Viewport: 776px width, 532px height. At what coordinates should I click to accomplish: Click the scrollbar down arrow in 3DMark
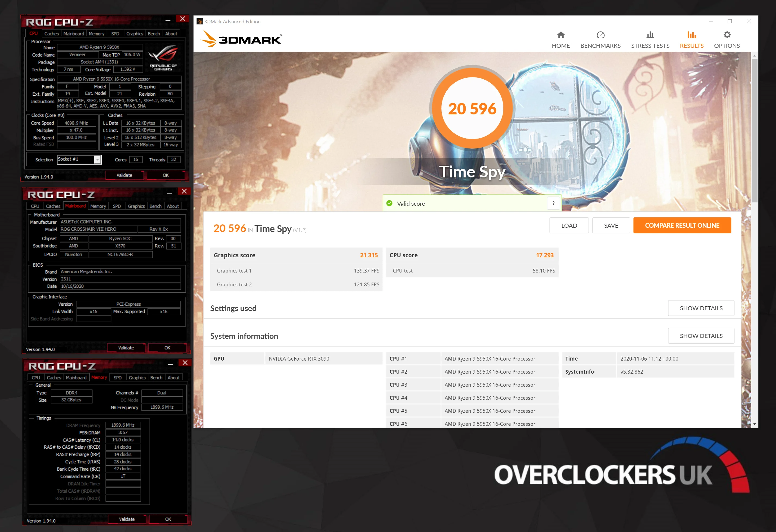tap(754, 424)
